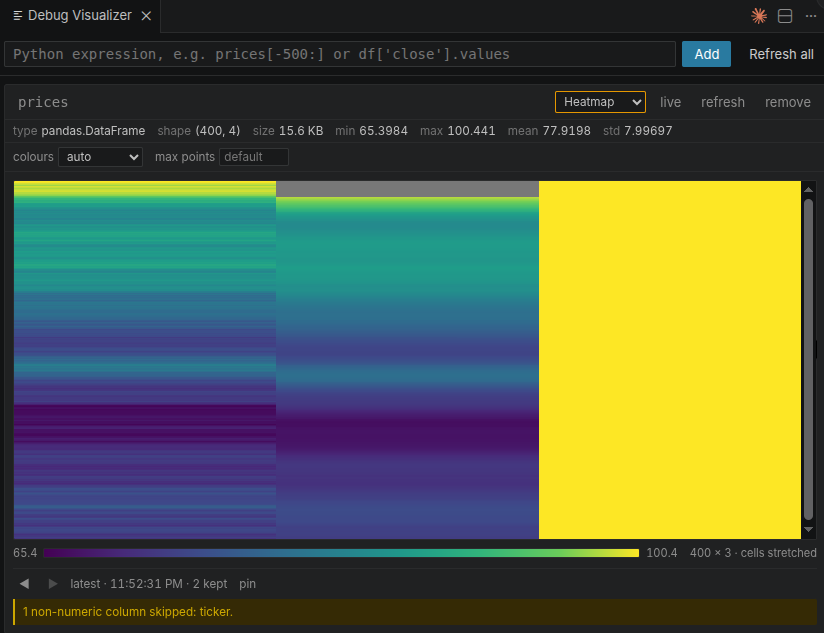
Task: Click the prices expression title
Action: (x=43, y=102)
